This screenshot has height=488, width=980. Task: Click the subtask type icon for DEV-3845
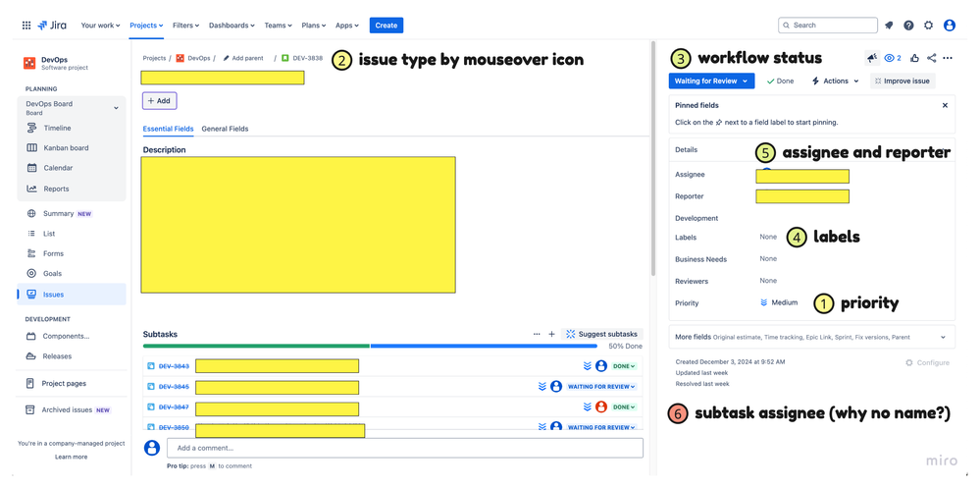(151, 387)
